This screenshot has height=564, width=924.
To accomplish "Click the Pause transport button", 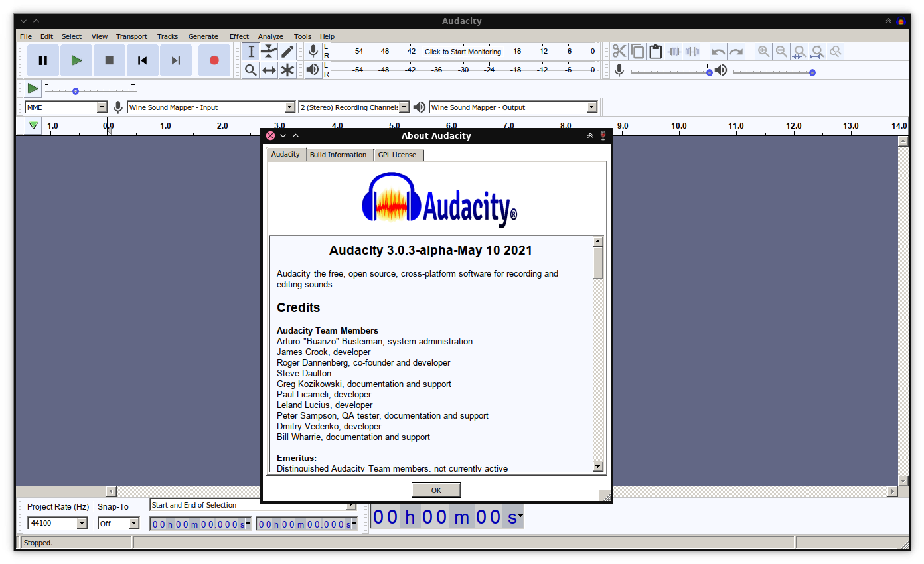I will coord(43,60).
